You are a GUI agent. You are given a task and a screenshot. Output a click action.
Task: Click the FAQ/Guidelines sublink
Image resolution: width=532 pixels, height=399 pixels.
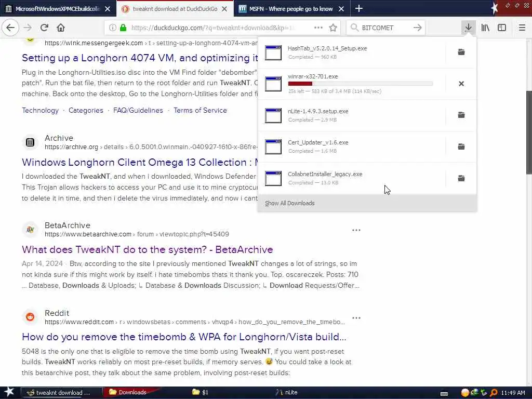coord(138,110)
